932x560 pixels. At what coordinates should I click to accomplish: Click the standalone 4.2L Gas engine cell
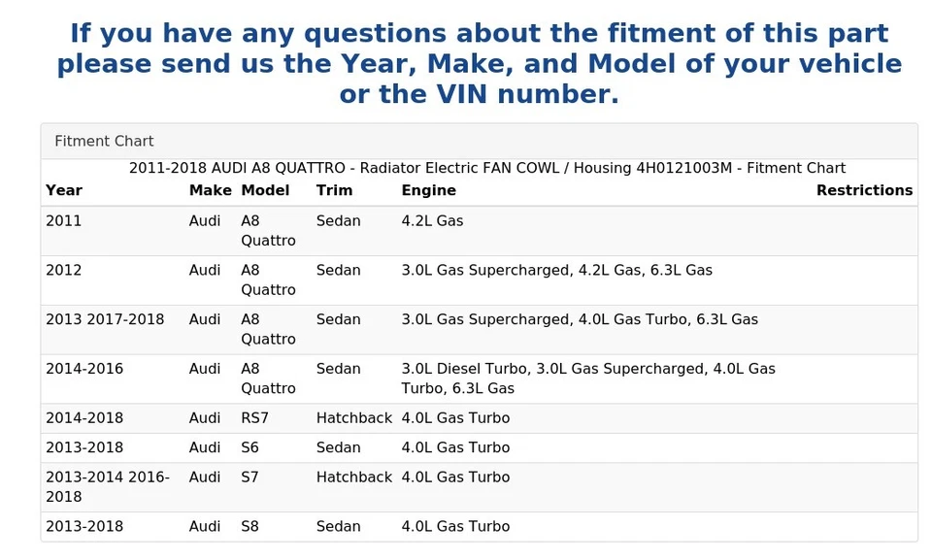pos(432,221)
